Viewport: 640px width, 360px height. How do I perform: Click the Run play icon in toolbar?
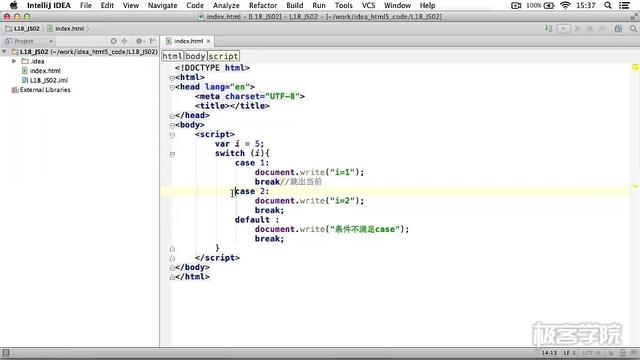[x=578, y=29]
